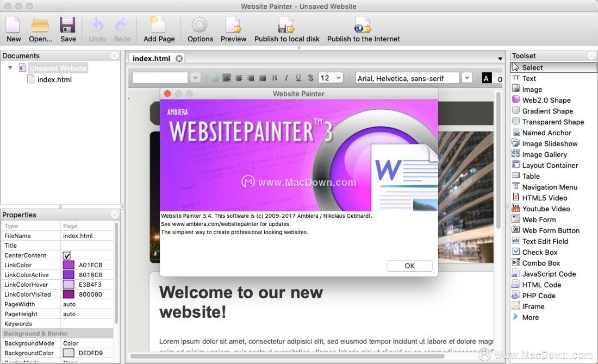
Task: Click the LinkColorHover swatch E3B4F3
Action: pos(68,284)
